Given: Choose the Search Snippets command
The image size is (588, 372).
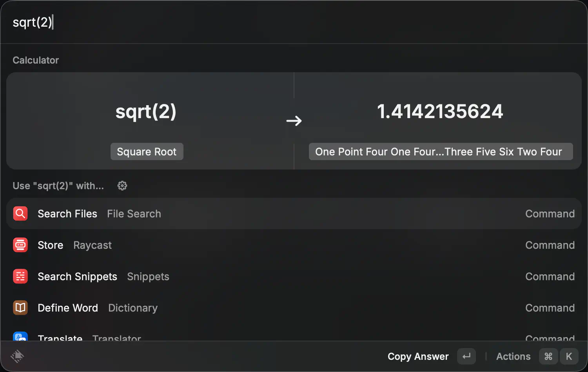Looking at the screenshot, I should click(x=294, y=276).
